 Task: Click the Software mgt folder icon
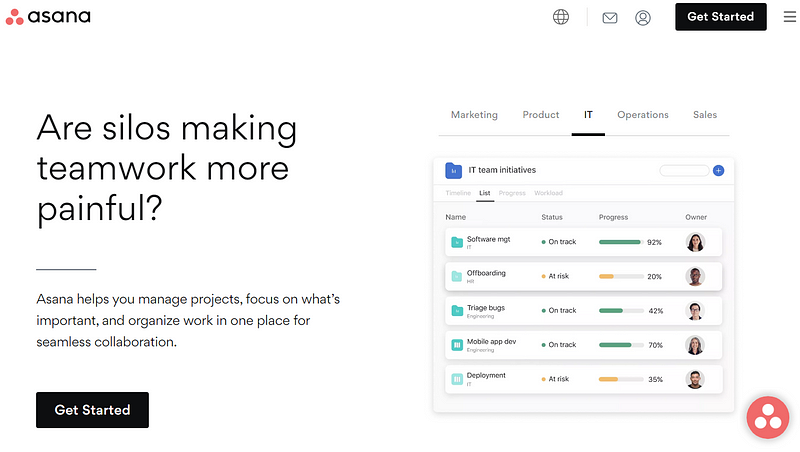point(457,242)
